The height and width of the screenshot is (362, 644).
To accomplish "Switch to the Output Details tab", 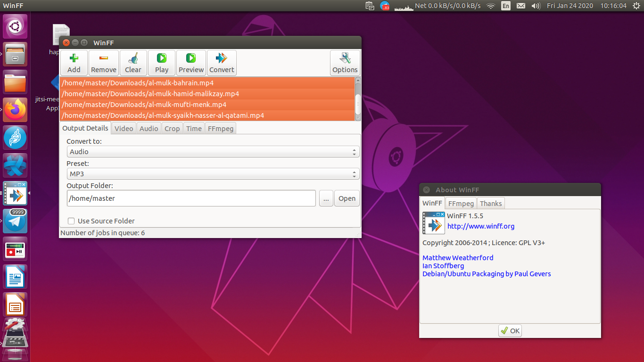I will [x=85, y=128].
